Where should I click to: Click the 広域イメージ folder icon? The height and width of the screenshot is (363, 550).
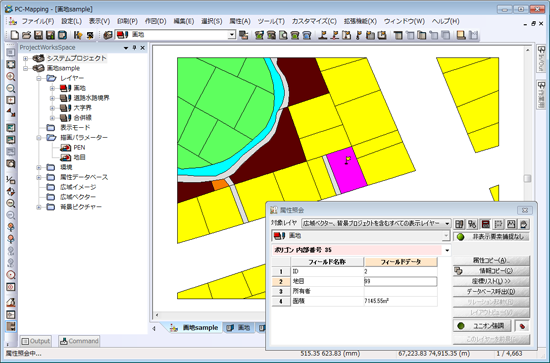coord(51,187)
